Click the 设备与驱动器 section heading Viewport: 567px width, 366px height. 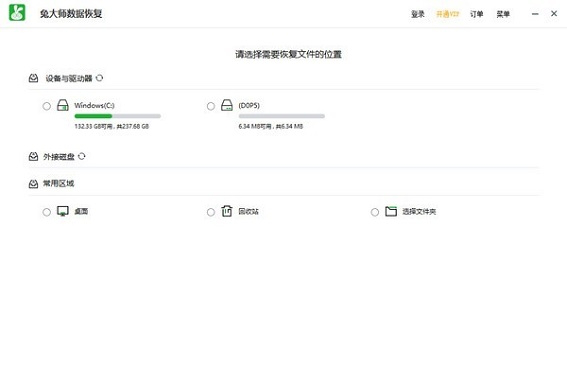click(x=69, y=78)
